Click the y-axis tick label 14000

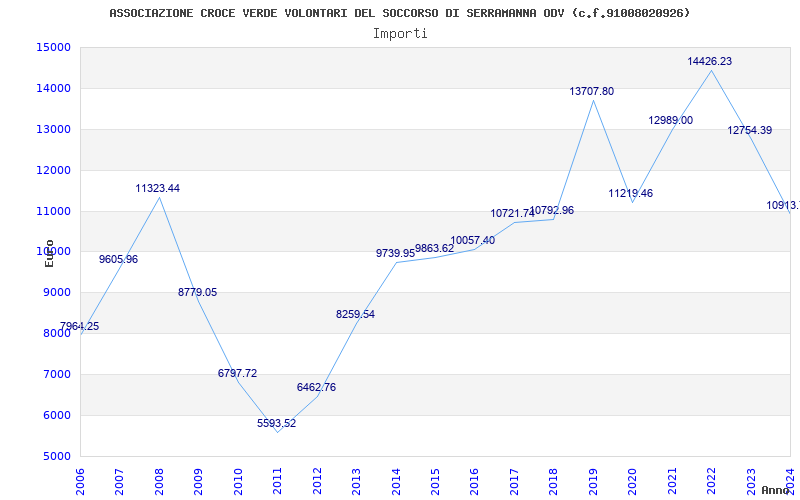54,88
